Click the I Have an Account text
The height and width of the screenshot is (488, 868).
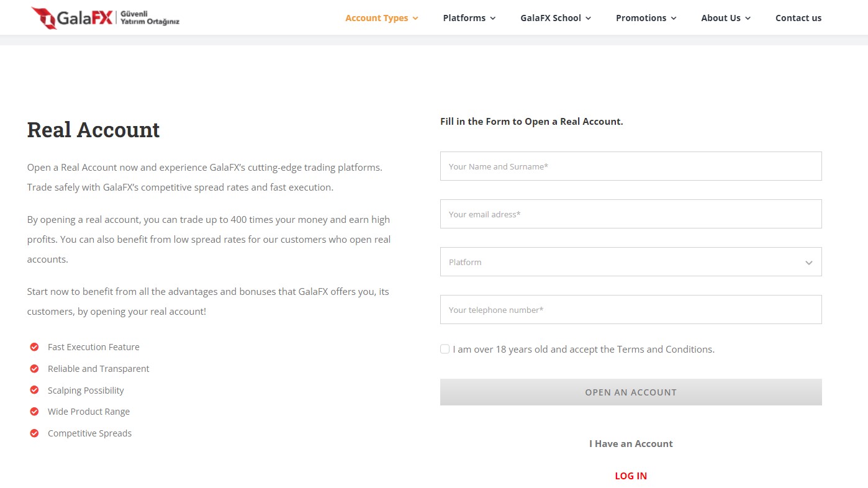[x=631, y=444]
